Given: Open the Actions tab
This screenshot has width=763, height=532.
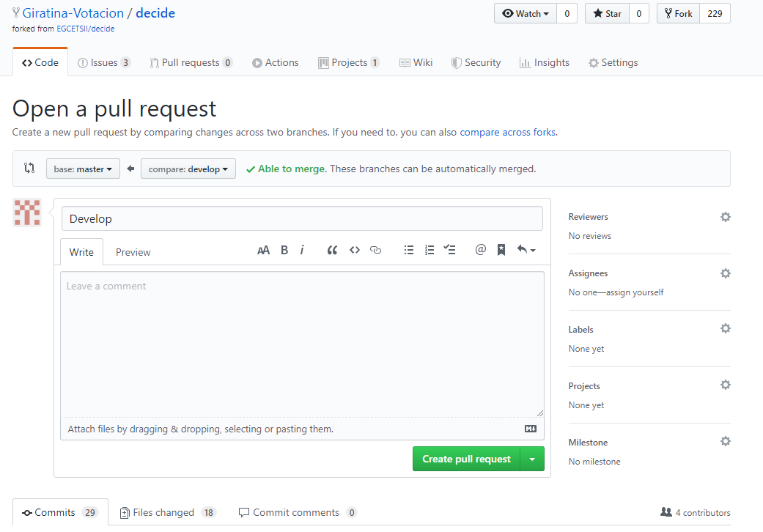Looking at the screenshot, I should click(x=276, y=63).
